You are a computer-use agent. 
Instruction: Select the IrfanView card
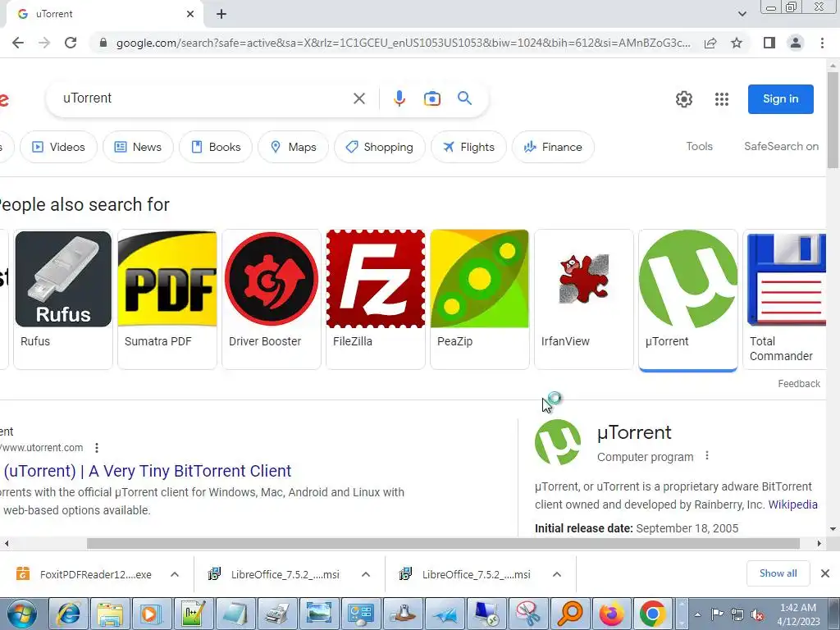[x=584, y=299]
